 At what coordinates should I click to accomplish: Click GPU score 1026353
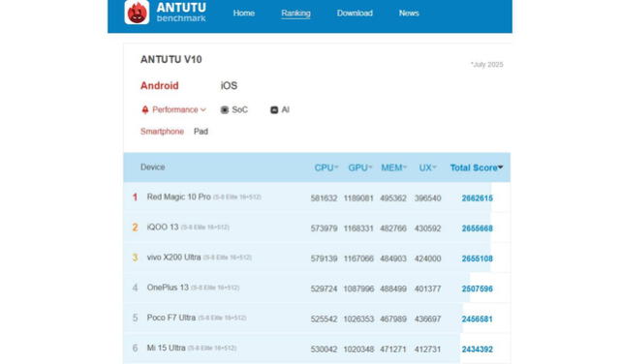click(x=358, y=318)
